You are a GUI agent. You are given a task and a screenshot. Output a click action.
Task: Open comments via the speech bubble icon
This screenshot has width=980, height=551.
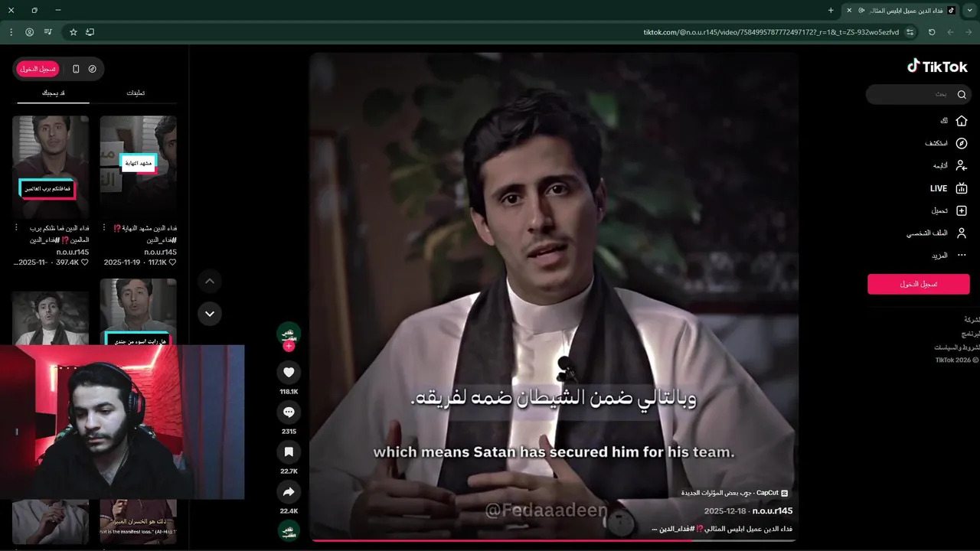click(x=289, y=412)
